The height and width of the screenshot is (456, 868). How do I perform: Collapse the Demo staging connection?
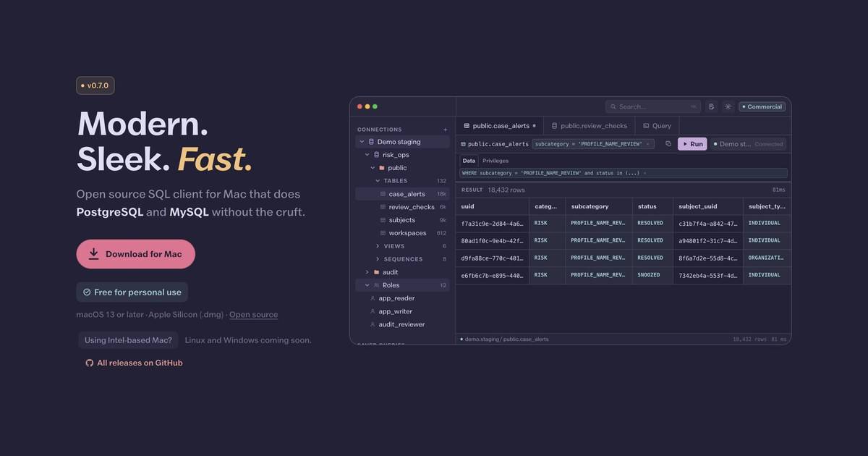point(362,142)
